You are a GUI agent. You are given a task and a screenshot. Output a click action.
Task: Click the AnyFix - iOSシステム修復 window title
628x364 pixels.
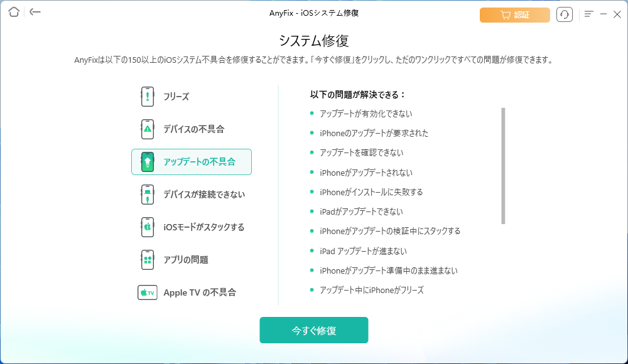[x=313, y=13]
